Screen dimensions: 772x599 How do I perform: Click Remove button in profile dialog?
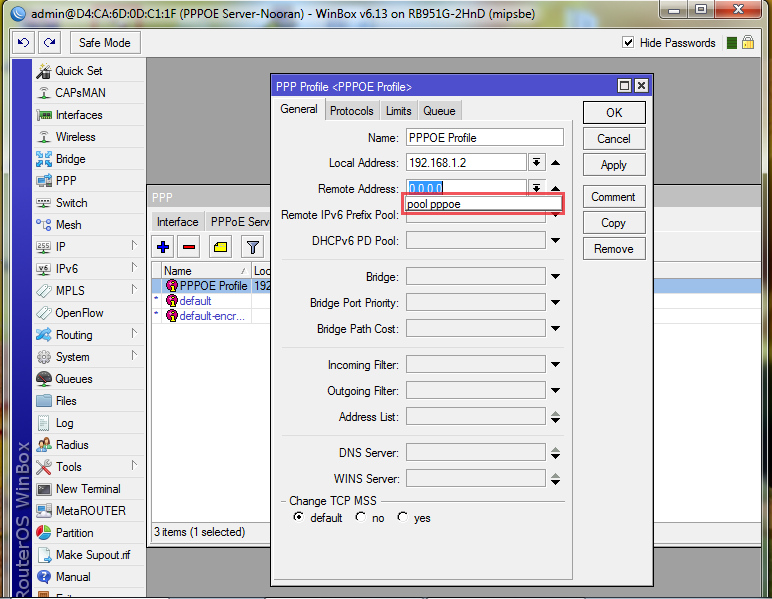(x=614, y=249)
